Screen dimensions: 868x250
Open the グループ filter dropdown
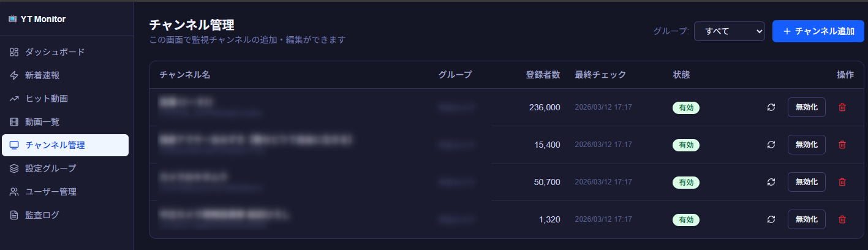(x=729, y=31)
